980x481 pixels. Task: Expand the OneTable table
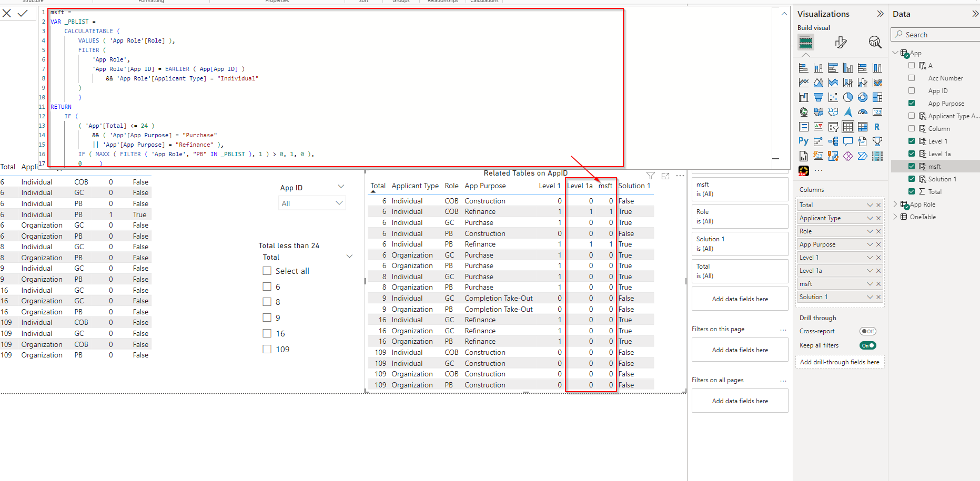(895, 217)
